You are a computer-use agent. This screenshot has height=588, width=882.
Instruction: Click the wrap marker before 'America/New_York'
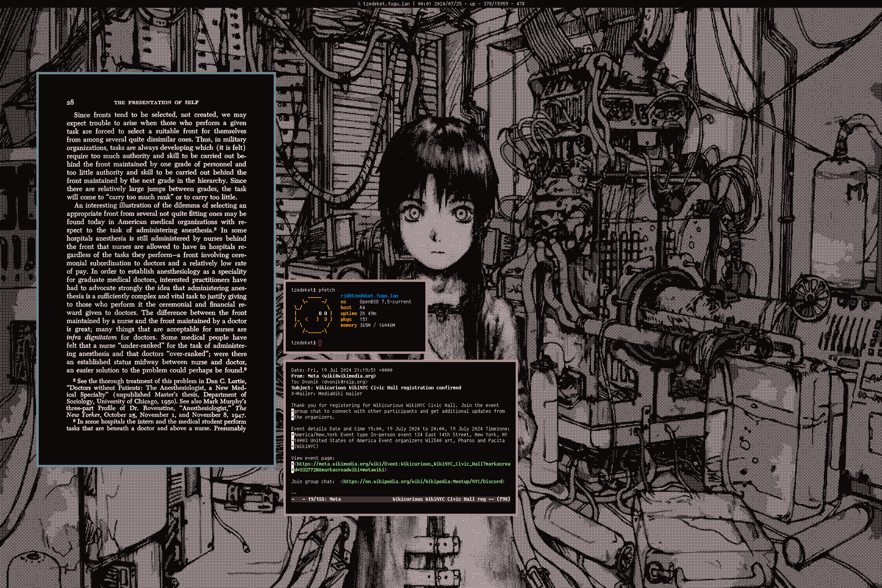(292, 435)
